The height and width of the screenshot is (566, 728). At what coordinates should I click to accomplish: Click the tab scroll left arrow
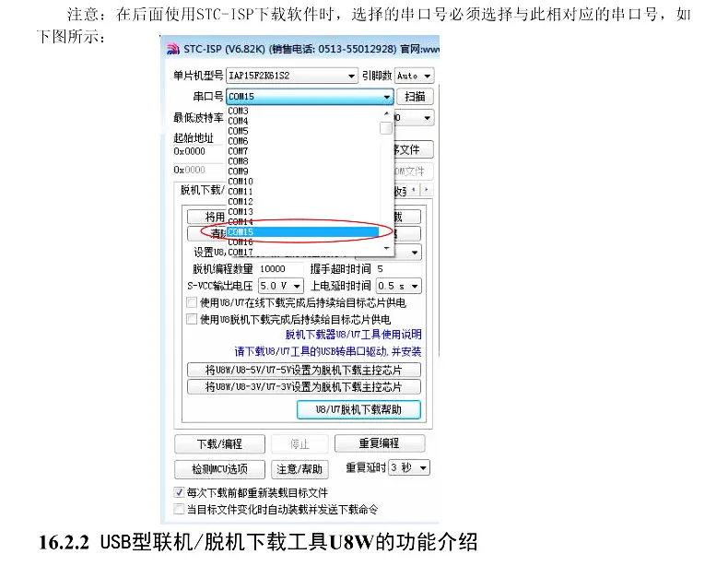tap(414, 190)
